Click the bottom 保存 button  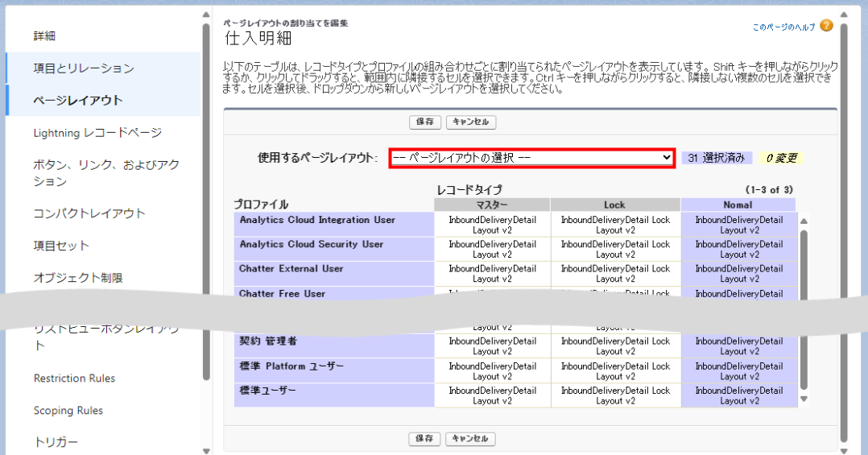pos(425,439)
